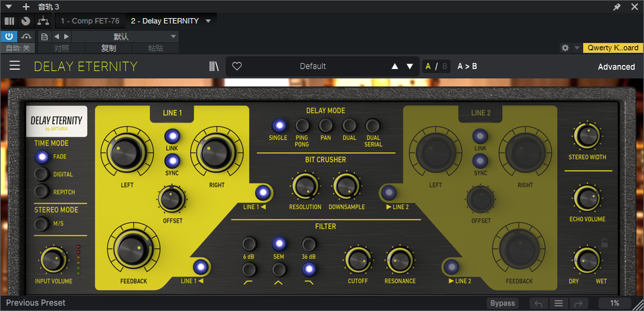Click 粘贴 paste button
The image size is (644, 311).
156,48
